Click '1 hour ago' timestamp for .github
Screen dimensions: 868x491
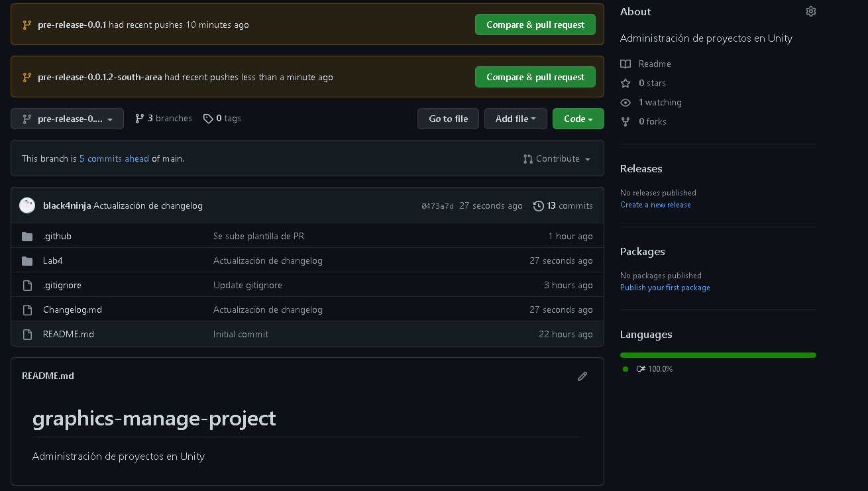tap(570, 237)
